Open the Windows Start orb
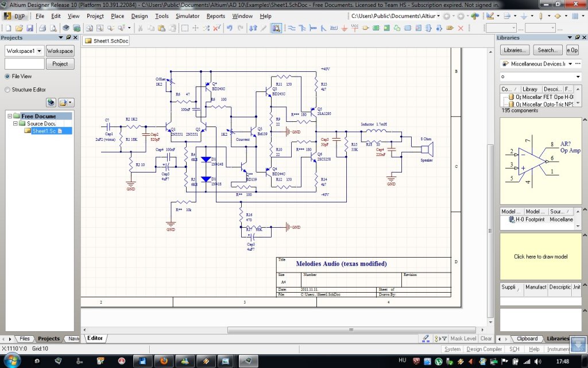The width and height of the screenshot is (588, 368). [x=11, y=361]
